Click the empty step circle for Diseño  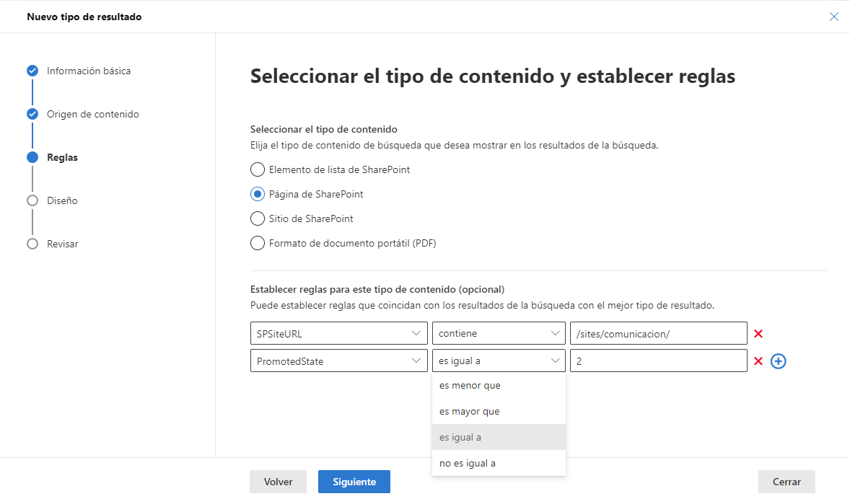[x=32, y=200]
